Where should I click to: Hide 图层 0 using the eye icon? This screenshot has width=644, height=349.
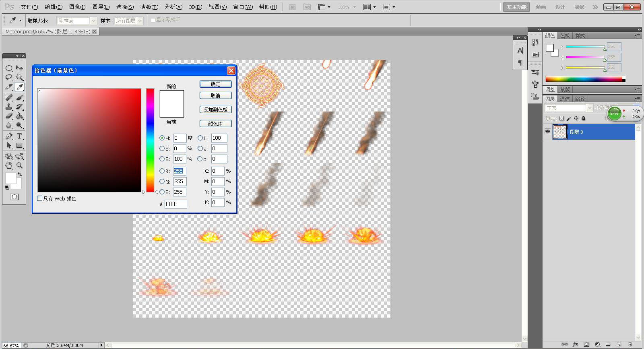547,132
